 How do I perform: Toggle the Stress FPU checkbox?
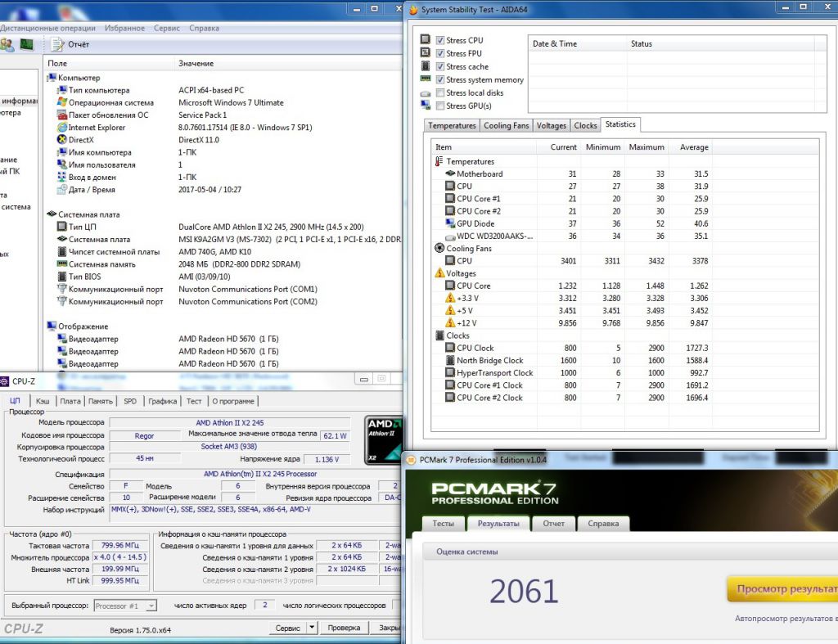pyautogui.click(x=439, y=53)
